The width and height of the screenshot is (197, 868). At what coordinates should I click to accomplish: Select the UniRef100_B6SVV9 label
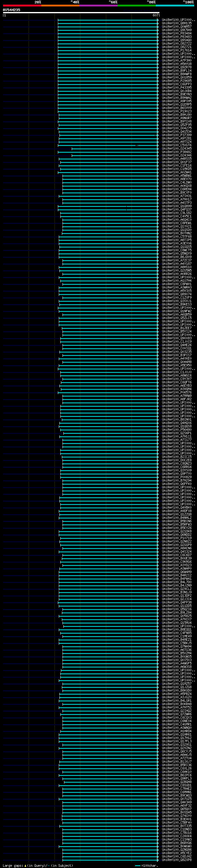click(177, 108)
